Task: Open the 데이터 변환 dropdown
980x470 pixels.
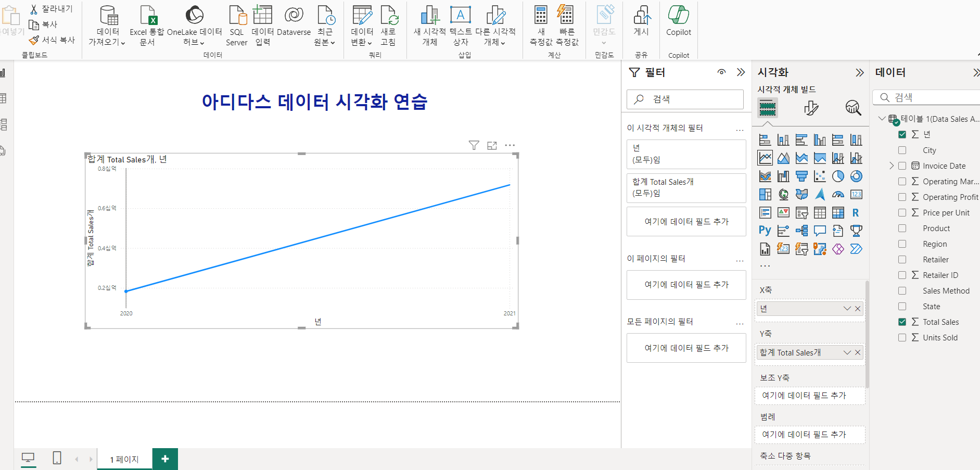Action: [x=362, y=26]
